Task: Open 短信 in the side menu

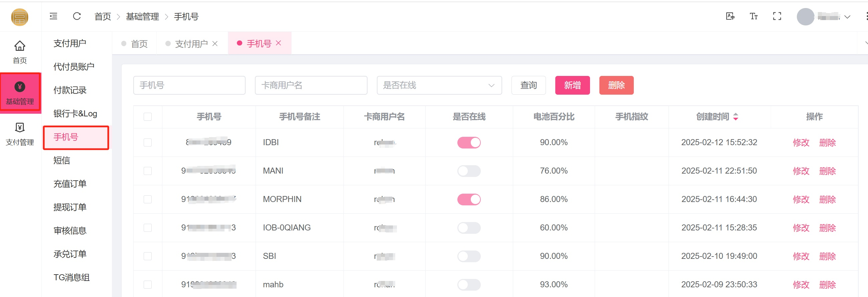Action: tap(62, 160)
